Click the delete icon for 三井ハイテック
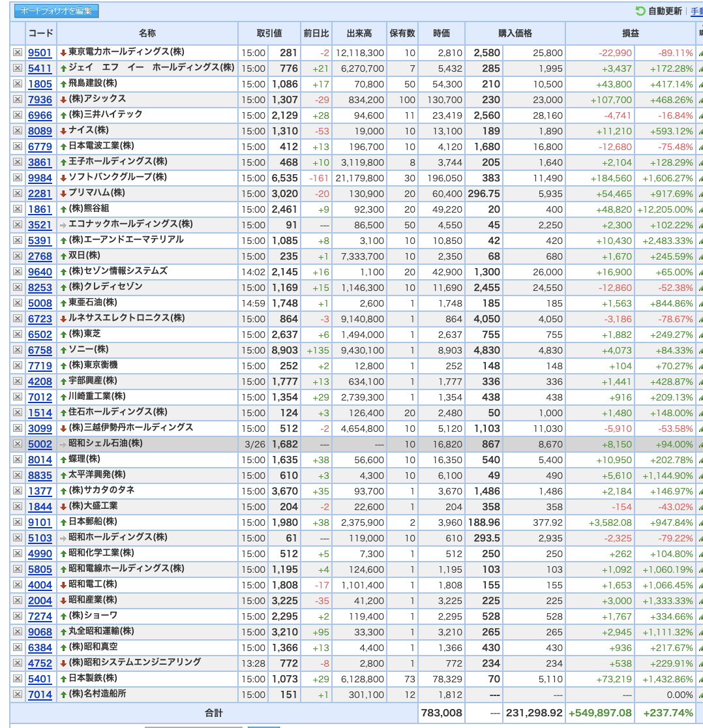This screenshot has width=703, height=728. [x=17, y=115]
